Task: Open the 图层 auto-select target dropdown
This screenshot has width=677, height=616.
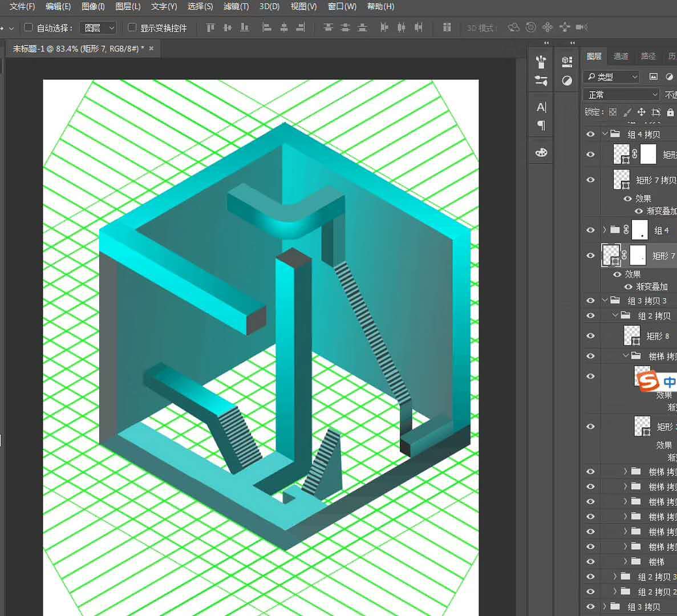Action: tap(98, 27)
